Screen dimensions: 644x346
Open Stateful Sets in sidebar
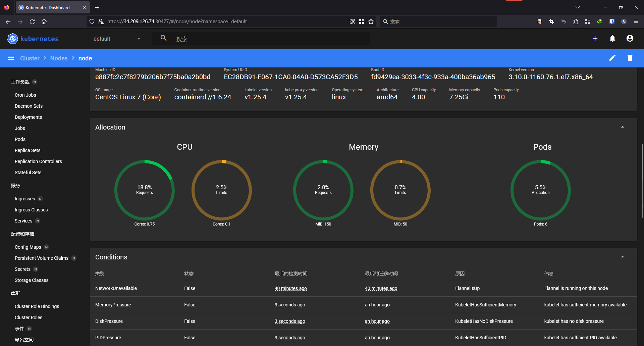tap(28, 172)
